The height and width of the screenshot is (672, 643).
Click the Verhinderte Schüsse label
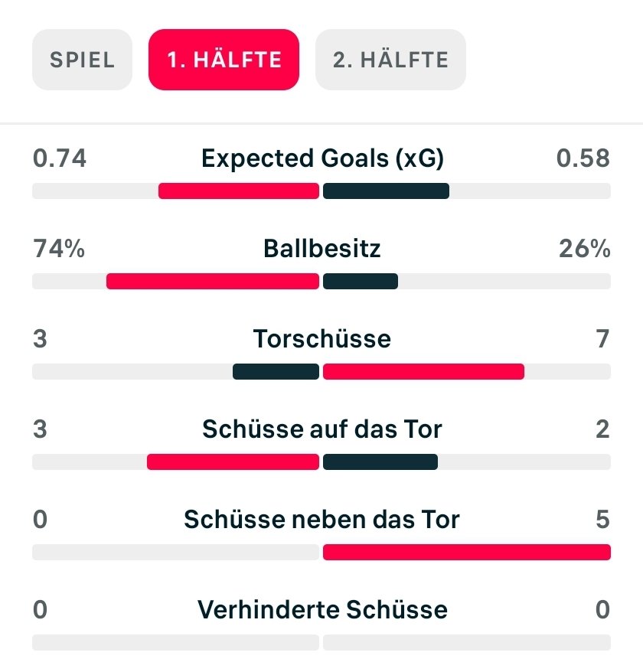322,609
